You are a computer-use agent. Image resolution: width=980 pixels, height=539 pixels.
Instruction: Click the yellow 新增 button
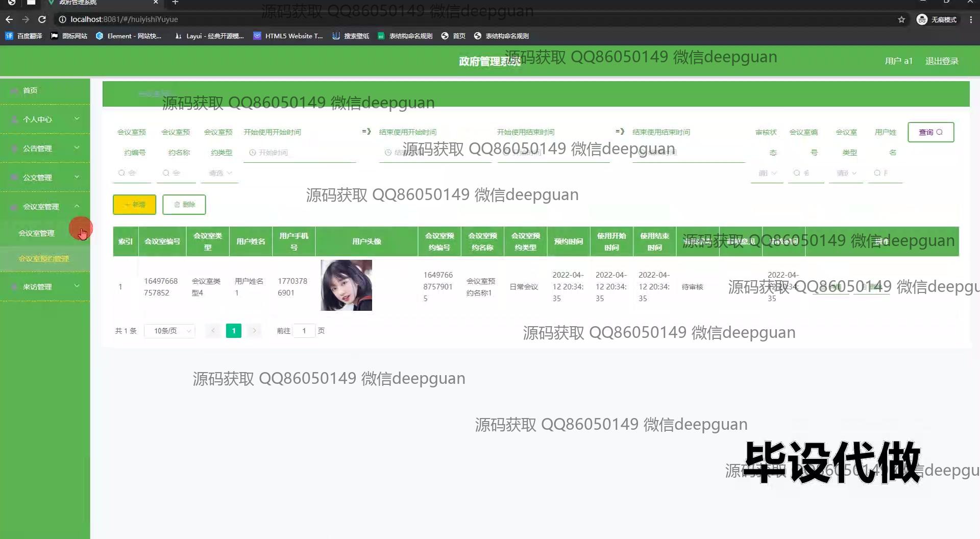[134, 205]
